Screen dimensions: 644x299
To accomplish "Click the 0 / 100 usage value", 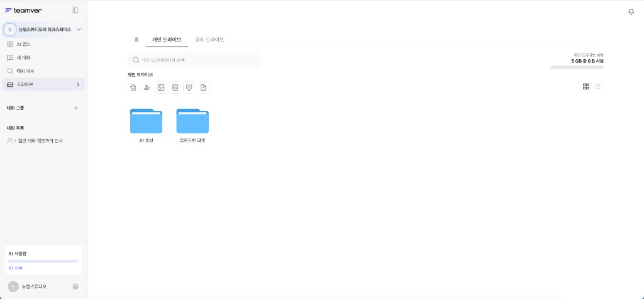I will pos(16,268).
